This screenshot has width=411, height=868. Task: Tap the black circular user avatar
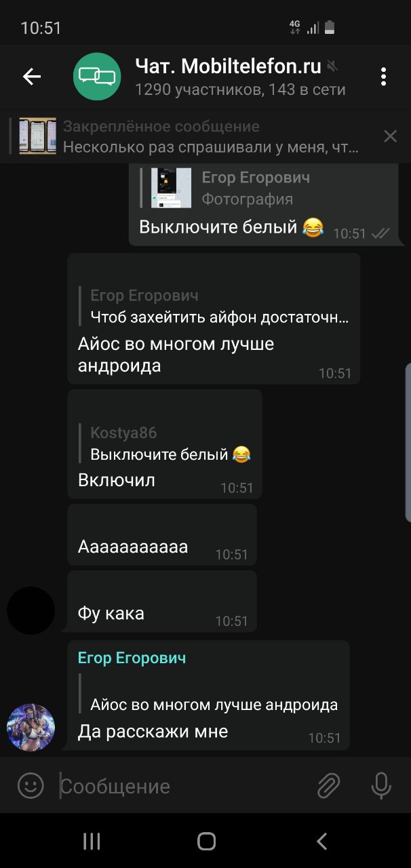[31, 610]
